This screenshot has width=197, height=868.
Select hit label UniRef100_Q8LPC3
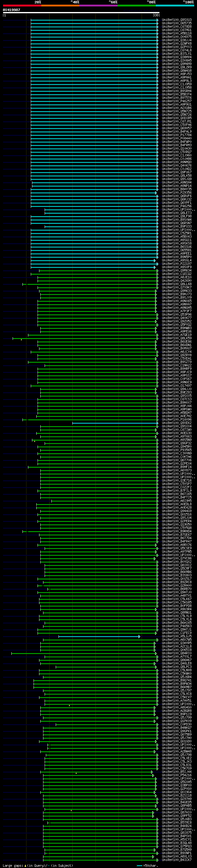tap(177, 667)
